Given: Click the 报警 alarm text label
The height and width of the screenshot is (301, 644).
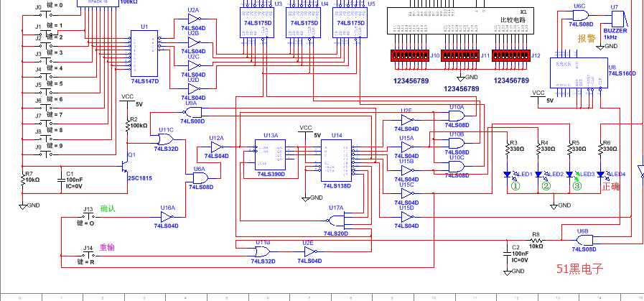Looking at the screenshot, I should (587, 38).
